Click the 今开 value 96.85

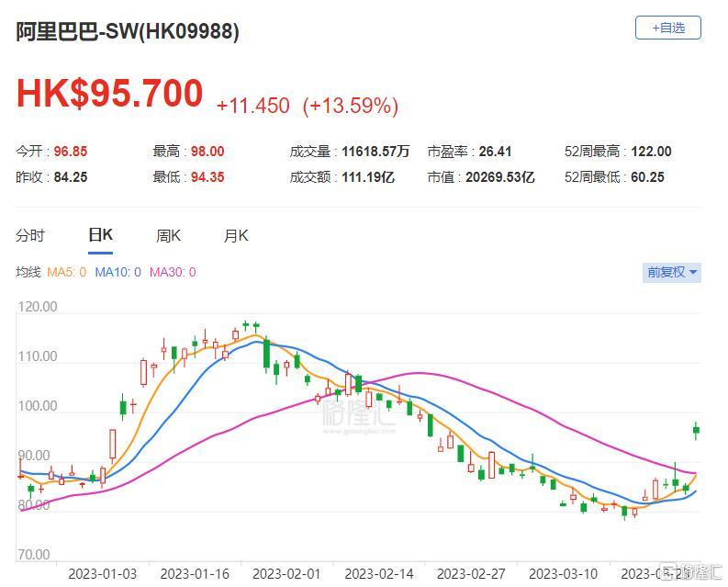tap(71, 152)
